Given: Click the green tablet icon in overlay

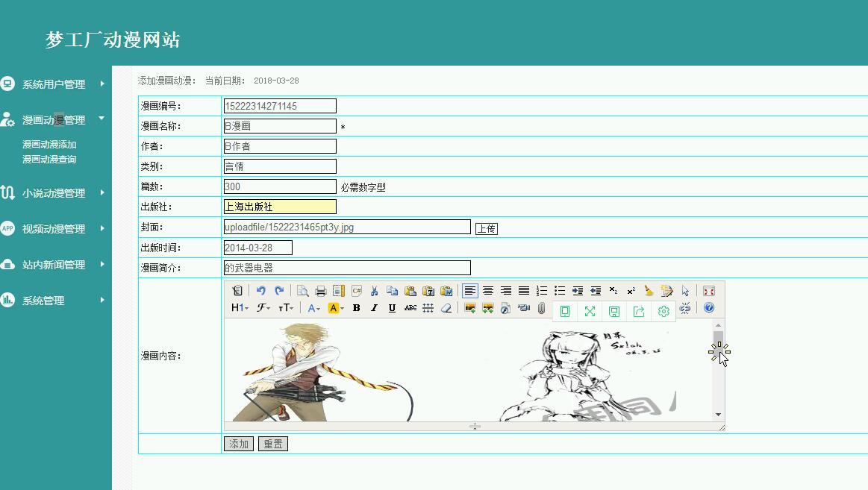Looking at the screenshot, I should 565,311.
